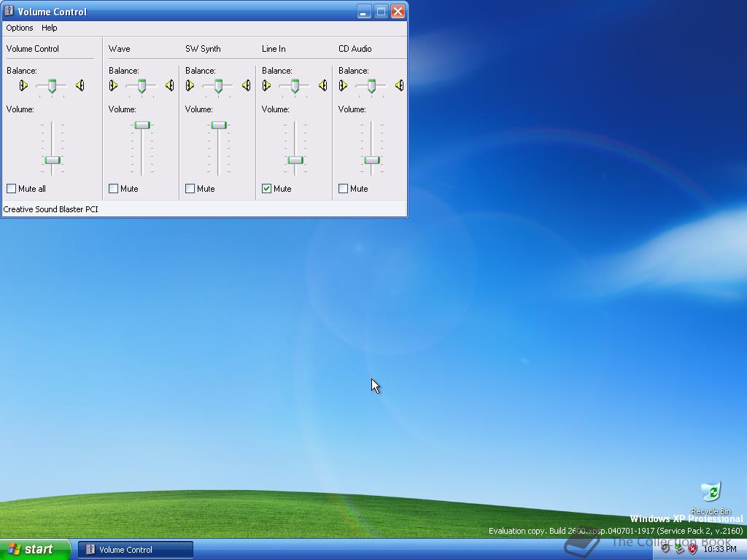
Task: Click right speaker icon of Line In balance
Action: point(323,86)
